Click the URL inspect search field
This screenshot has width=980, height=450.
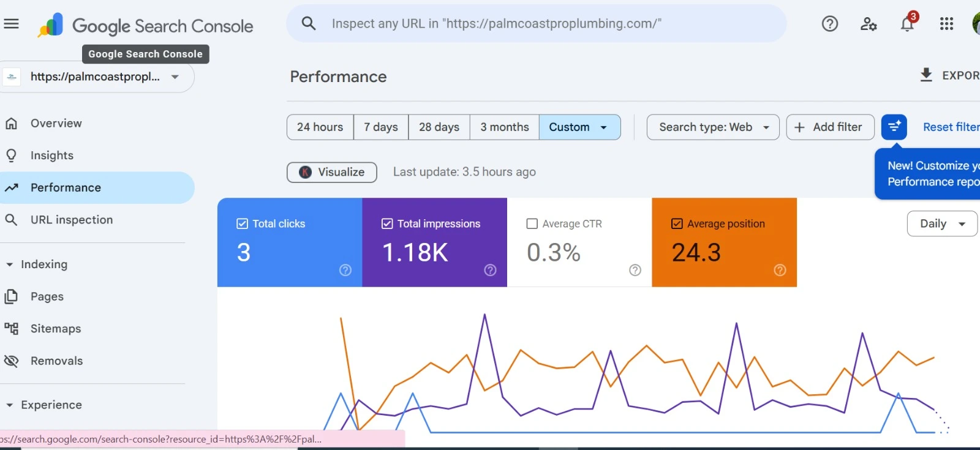tap(537, 23)
